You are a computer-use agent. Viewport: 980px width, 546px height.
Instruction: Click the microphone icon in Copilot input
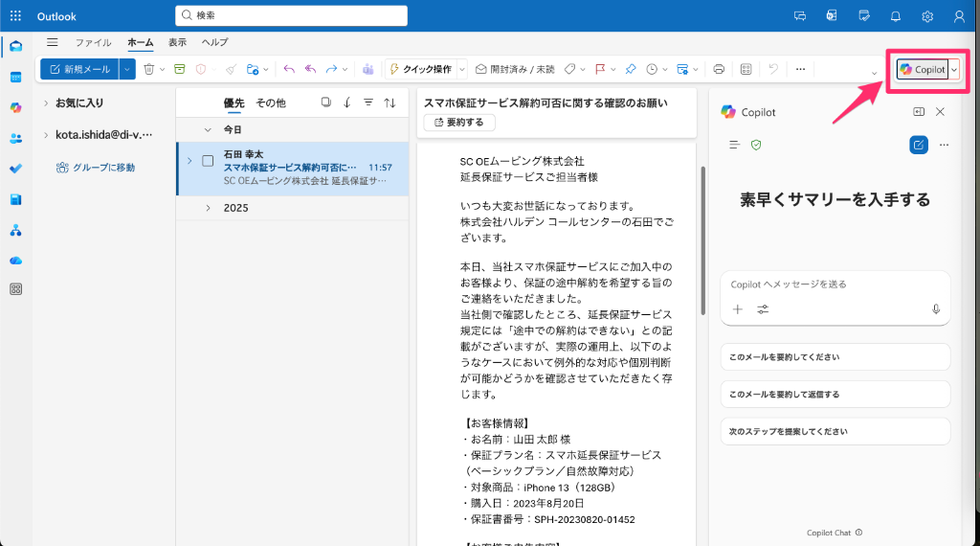tap(936, 309)
